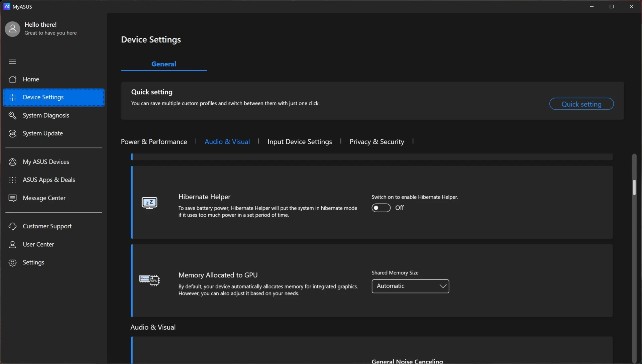Open ASUS Apps & Deals page
The image size is (642, 364).
pos(54,180)
